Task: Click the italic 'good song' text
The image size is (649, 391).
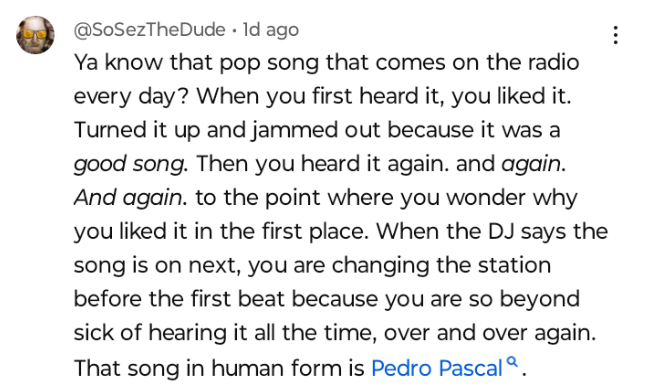Action: [128, 164]
